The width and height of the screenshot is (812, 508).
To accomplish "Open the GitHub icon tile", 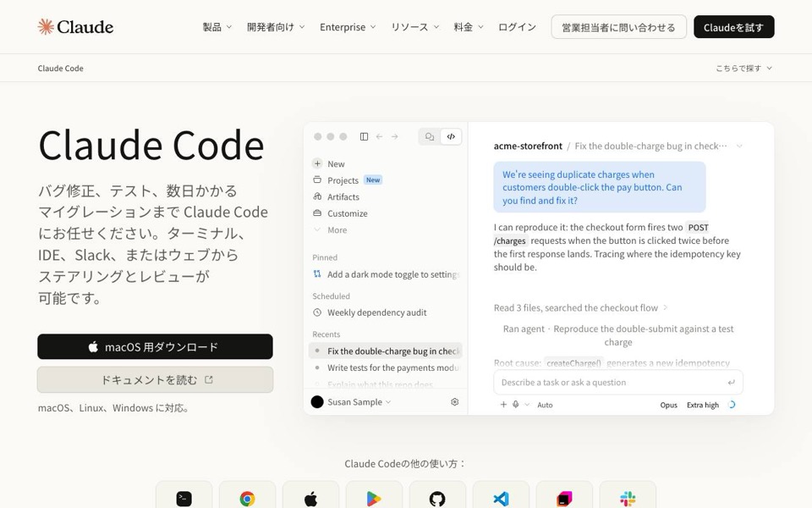I will point(437,495).
